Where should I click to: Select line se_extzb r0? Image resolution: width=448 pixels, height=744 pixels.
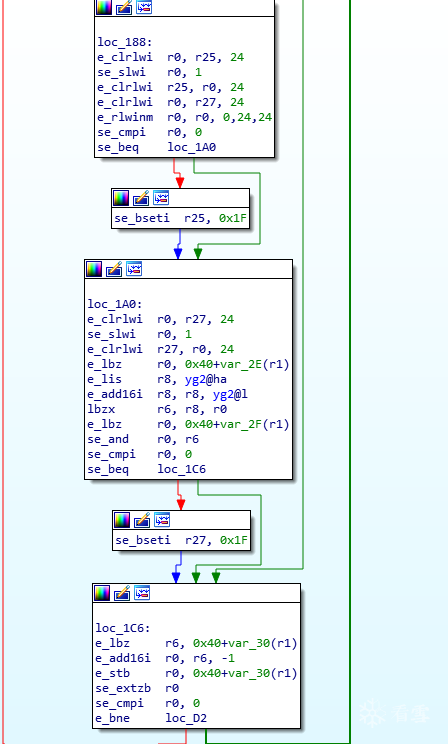pos(137,688)
